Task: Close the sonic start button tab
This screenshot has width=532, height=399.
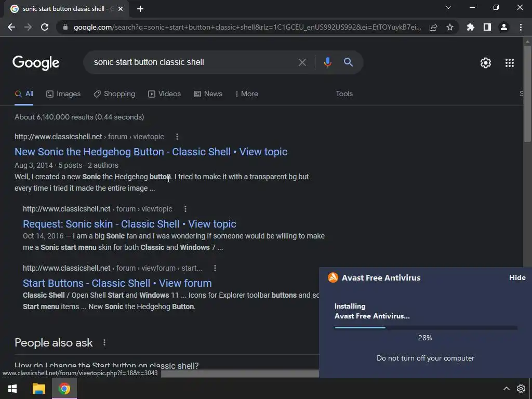Action: pos(121,9)
